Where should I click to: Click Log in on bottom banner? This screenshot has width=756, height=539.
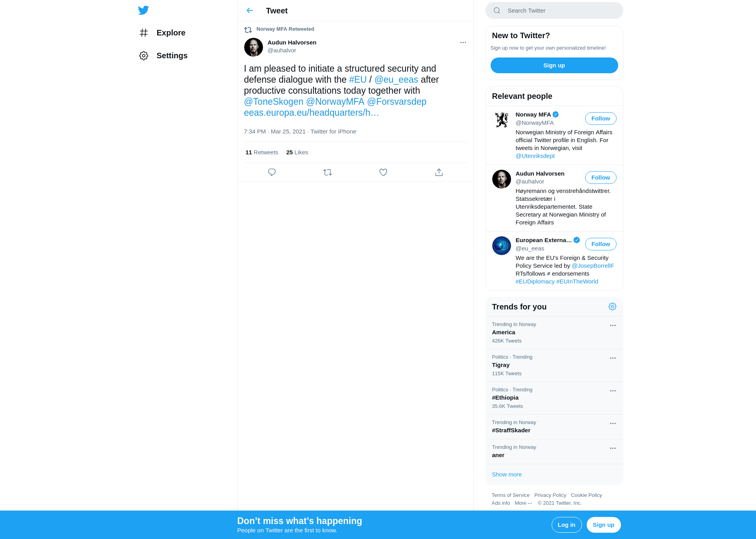click(x=566, y=525)
